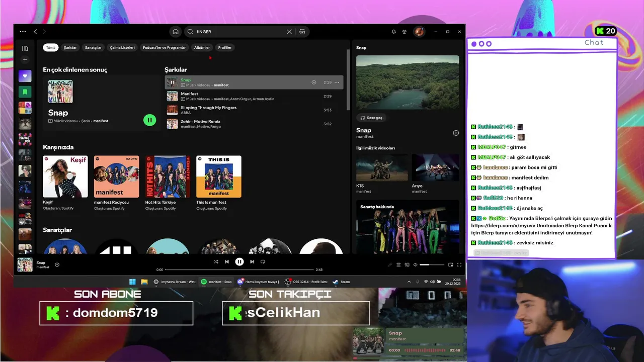The width and height of the screenshot is (644, 362).
Task: Go forward with the right arrow
Action: click(44, 32)
